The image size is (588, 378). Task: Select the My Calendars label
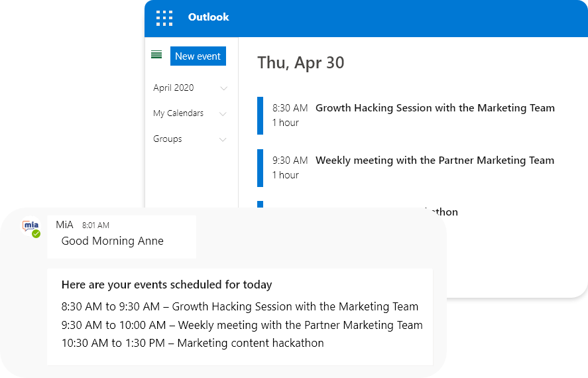click(178, 113)
